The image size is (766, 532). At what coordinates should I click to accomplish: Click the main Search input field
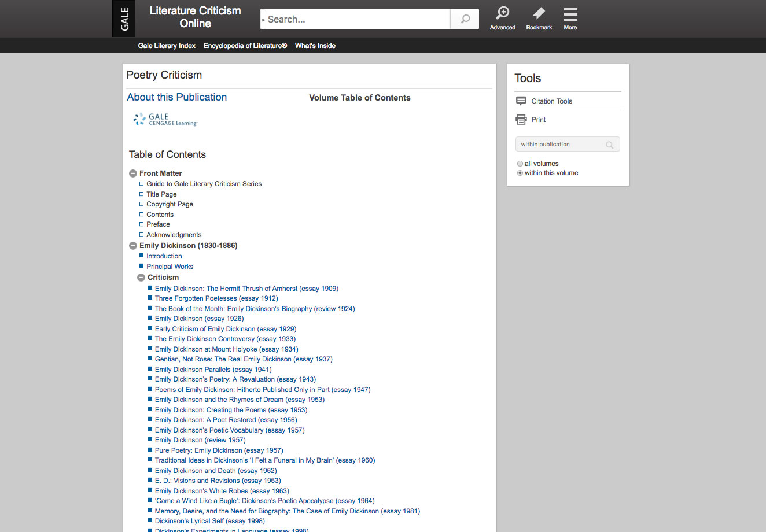pos(358,19)
